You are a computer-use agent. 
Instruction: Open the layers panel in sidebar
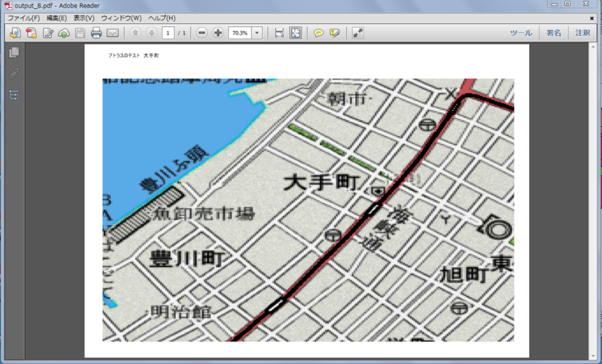pos(14,95)
